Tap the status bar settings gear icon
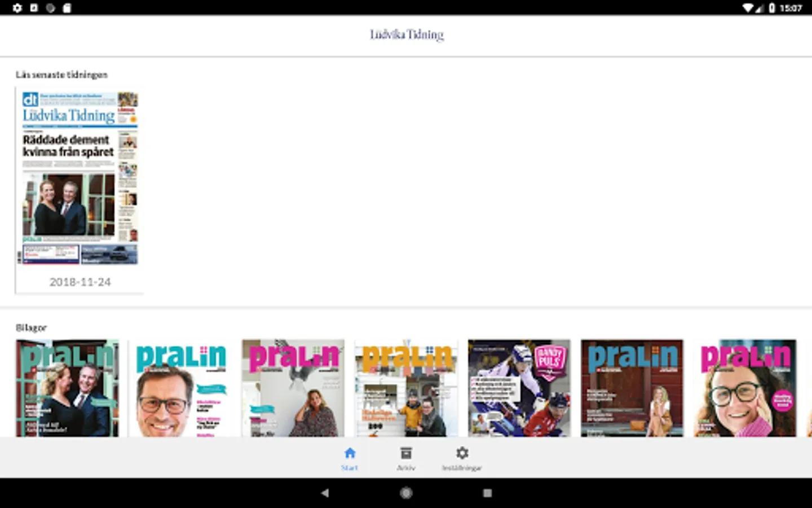Screen dimensions: 812x508 click(17, 8)
